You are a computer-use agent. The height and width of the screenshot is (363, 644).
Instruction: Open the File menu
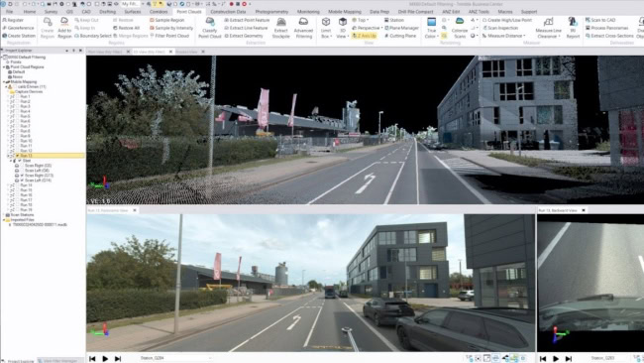pyautogui.click(x=9, y=12)
